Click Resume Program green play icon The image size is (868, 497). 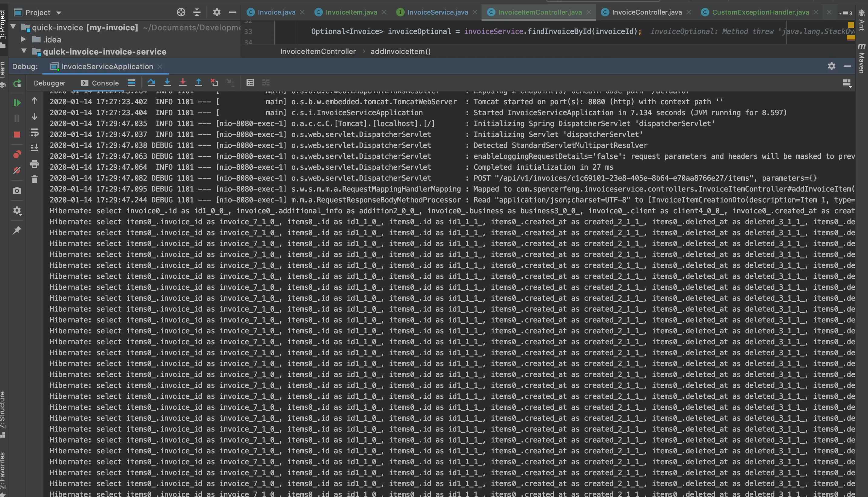coord(17,103)
